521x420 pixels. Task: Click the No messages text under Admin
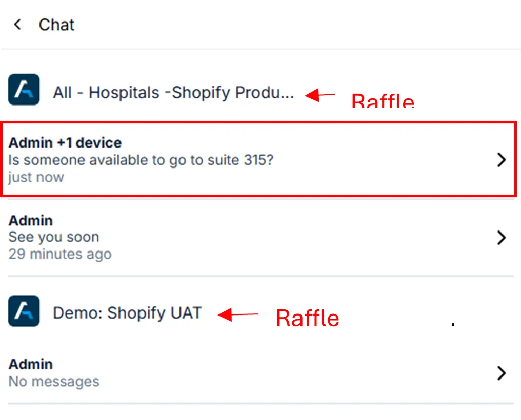click(54, 382)
